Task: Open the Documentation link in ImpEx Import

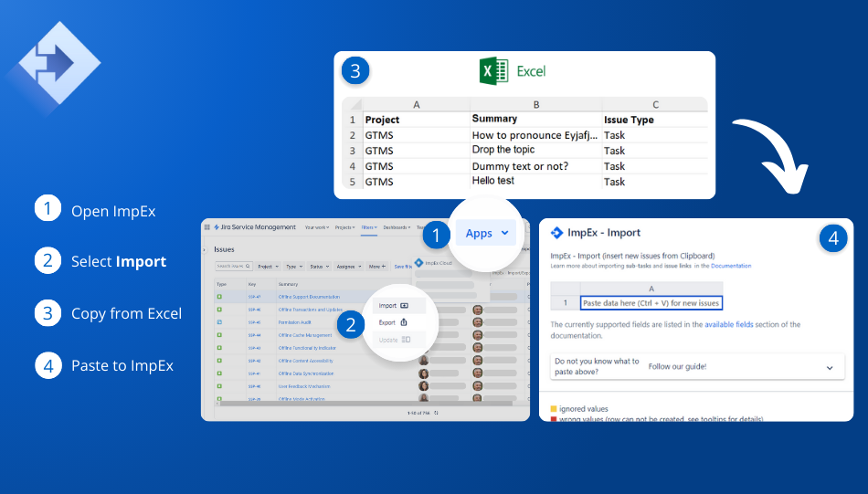Action: pos(731,266)
